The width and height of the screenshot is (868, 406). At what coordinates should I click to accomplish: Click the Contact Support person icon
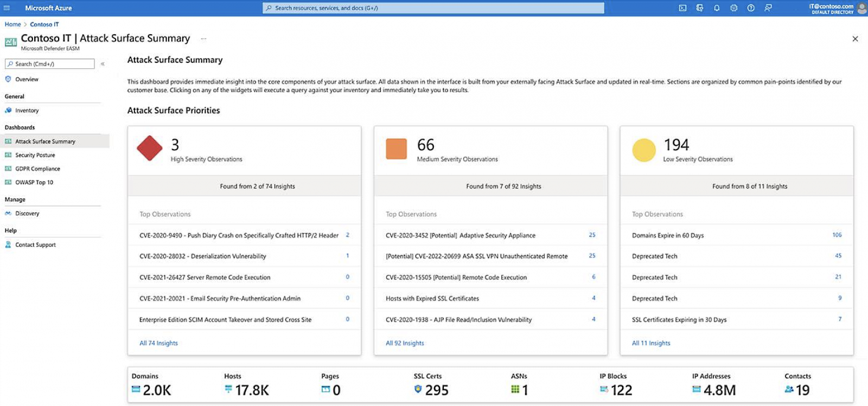(8, 244)
